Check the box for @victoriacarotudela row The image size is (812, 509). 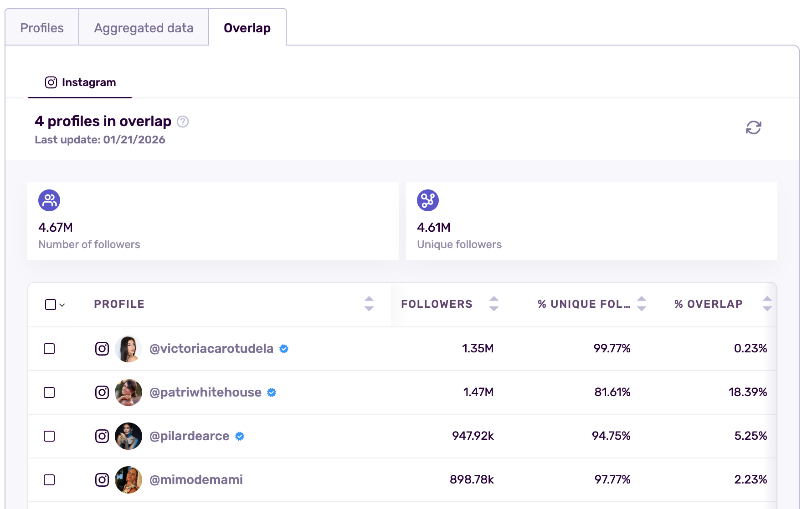click(49, 349)
